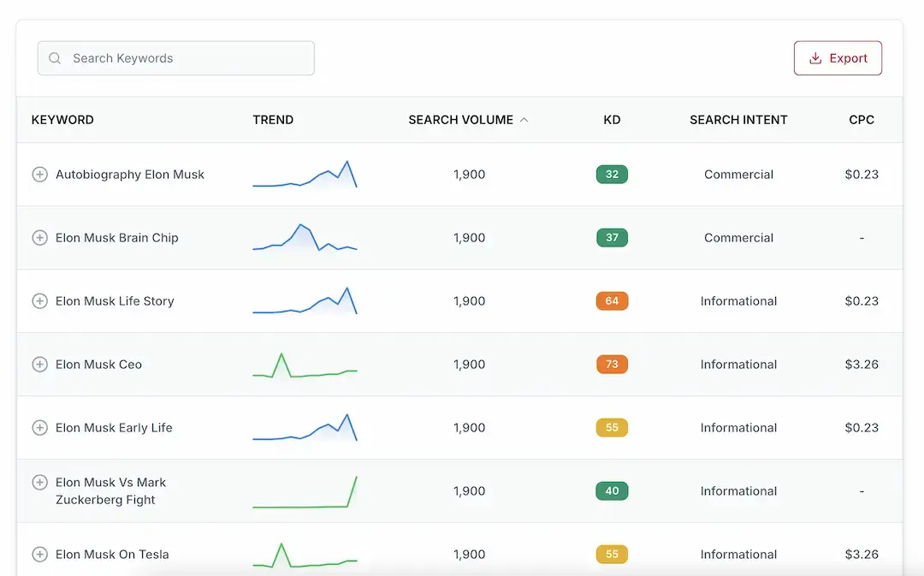Click the Search Volume sort arrow
Screen dimensions: 924x576
pos(524,120)
